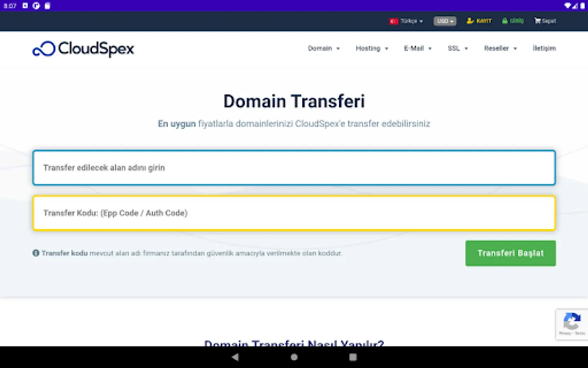The image size is (588, 368).
Task: Open the İletişim contact page
Action: click(544, 48)
